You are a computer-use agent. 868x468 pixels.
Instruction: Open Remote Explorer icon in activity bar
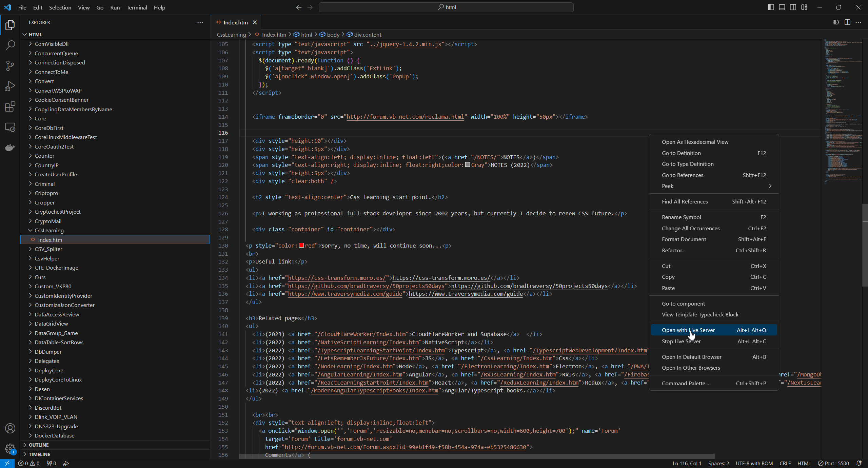tap(10, 127)
